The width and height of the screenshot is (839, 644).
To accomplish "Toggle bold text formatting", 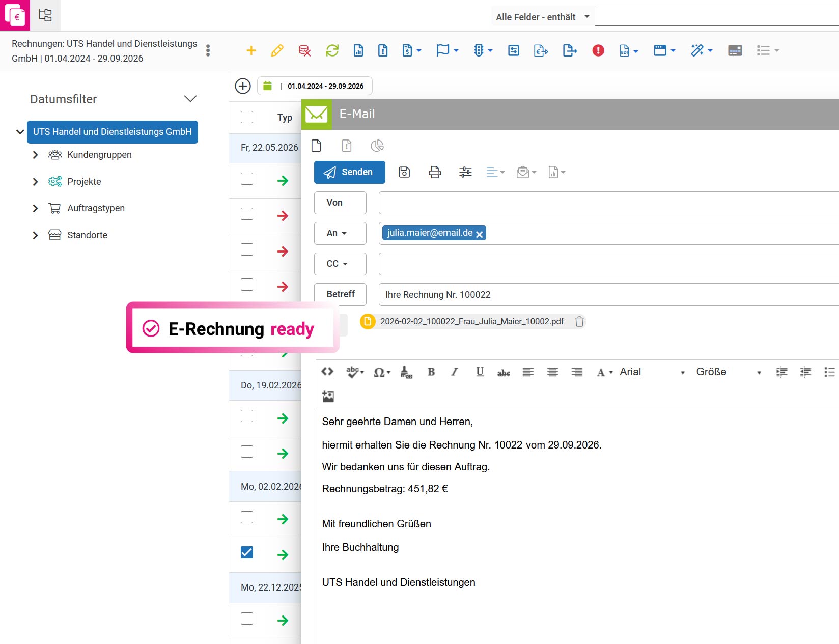I will (x=431, y=372).
